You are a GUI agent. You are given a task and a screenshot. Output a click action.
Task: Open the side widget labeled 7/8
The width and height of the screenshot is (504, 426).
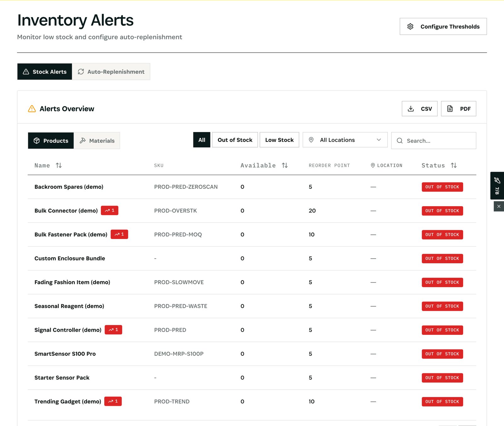(x=497, y=186)
